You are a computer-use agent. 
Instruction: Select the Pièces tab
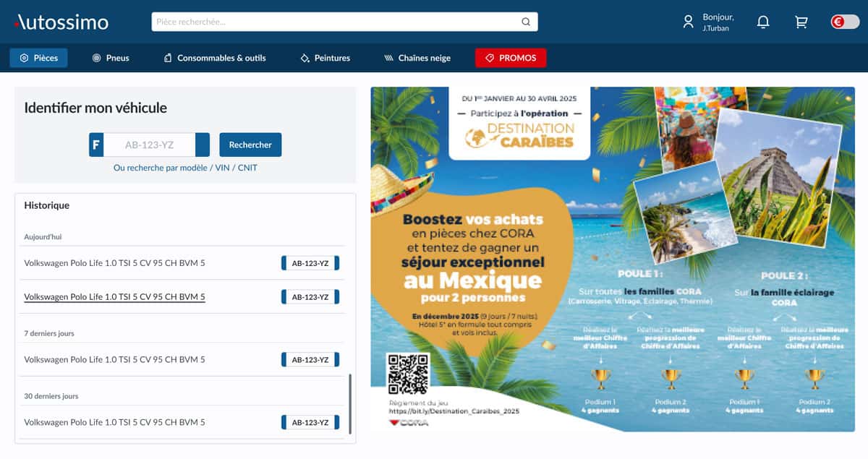39,58
